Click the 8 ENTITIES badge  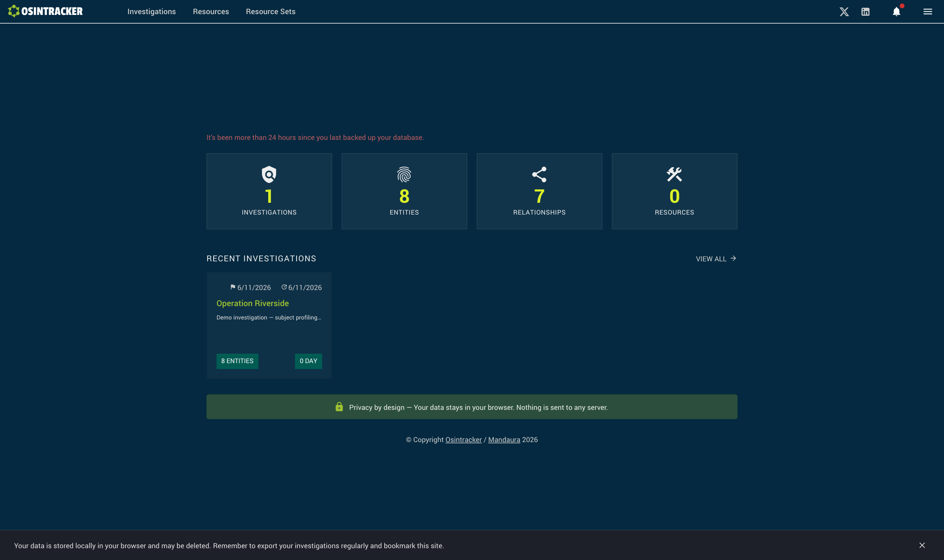237,361
